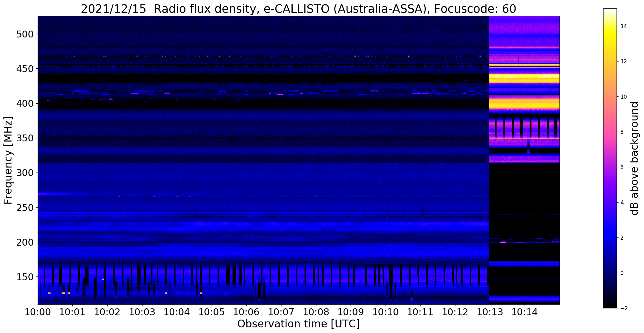Select the 10:01 time tick label
This screenshot has height=333, width=644.
coord(73,312)
